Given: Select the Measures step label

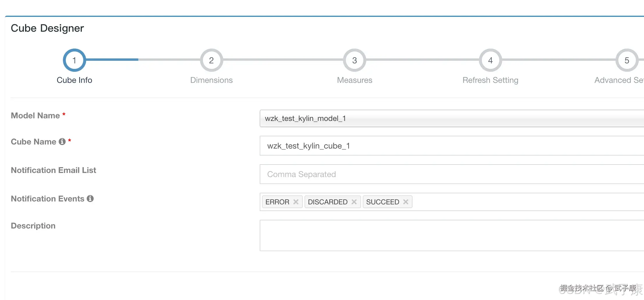Looking at the screenshot, I should coord(355,80).
